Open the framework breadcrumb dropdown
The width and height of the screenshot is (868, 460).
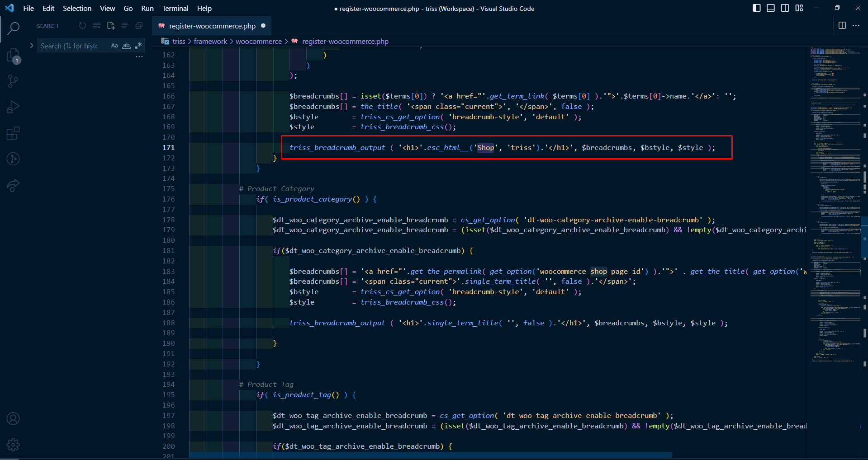pyautogui.click(x=210, y=41)
